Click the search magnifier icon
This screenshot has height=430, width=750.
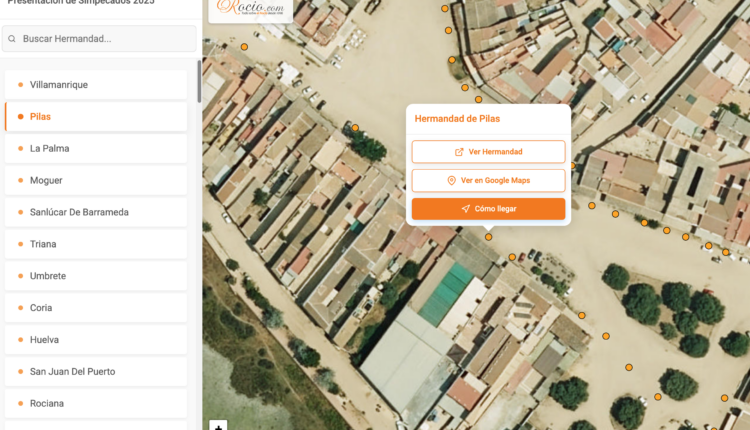point(12,39)
